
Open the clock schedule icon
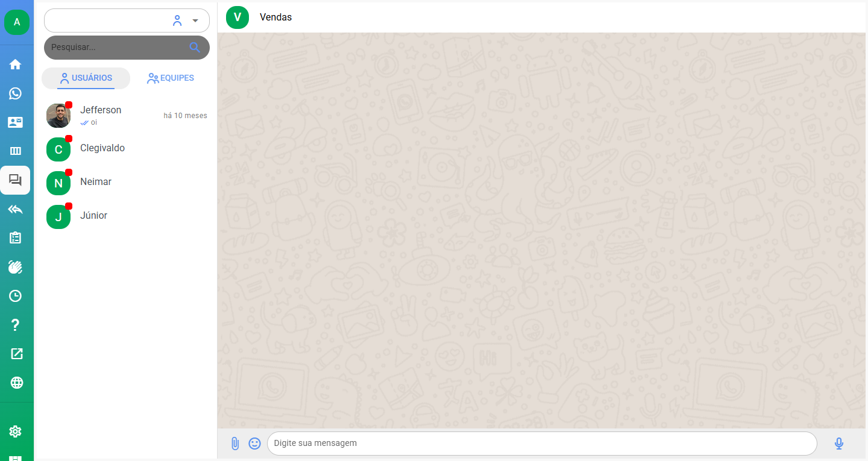coord(16,296)
